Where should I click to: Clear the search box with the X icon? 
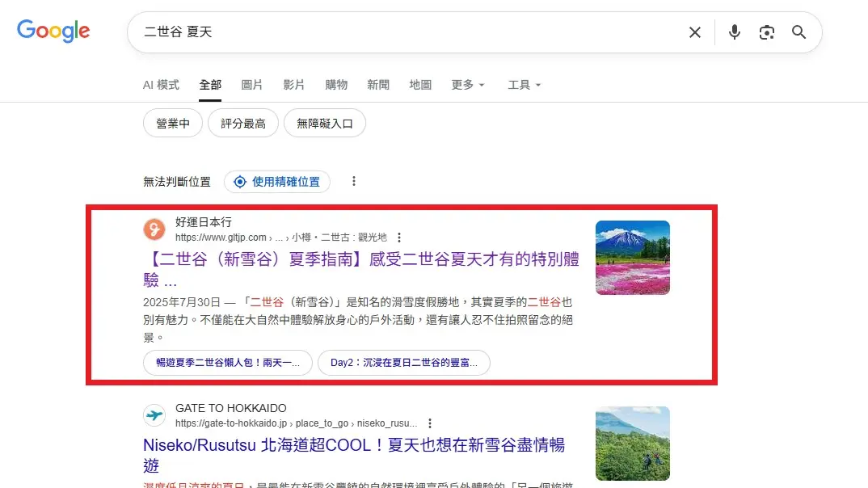[x=695, y=32]
